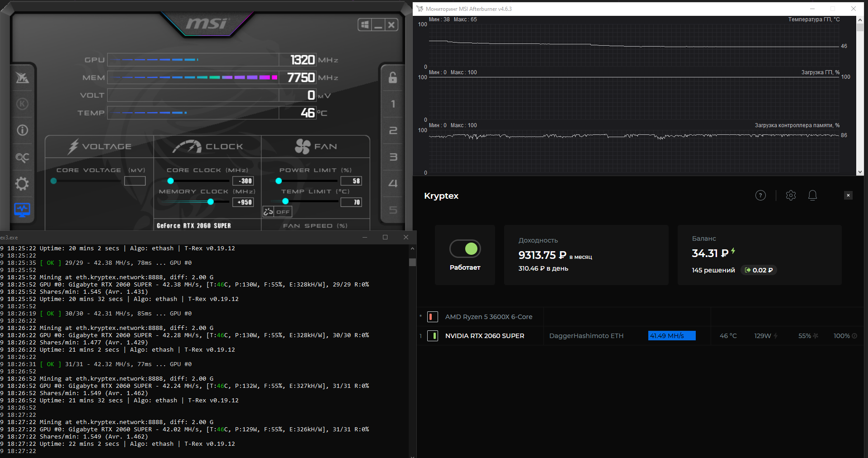Select profile slot 1 in Afterburner

(x=393, y=104)
